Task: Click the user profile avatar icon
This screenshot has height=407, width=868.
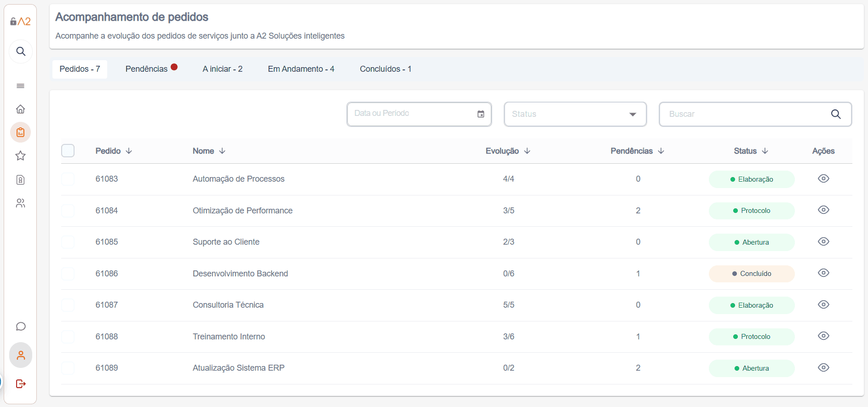Action: point(21,355)
